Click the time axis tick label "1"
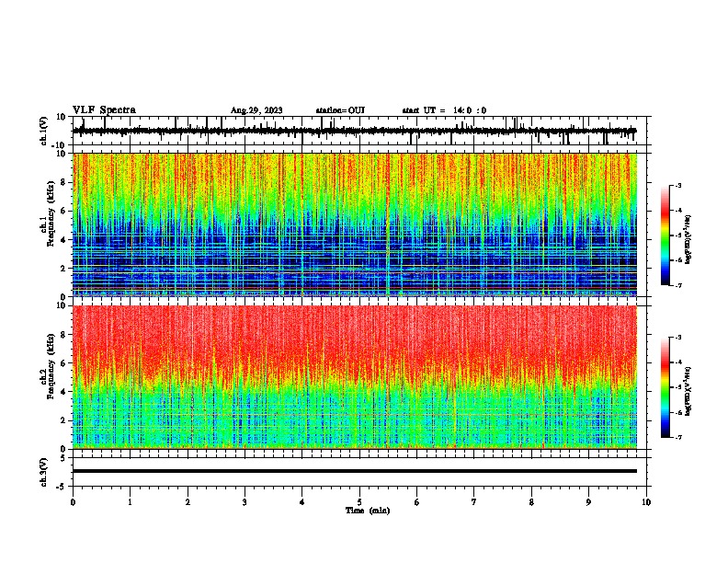 130,502
